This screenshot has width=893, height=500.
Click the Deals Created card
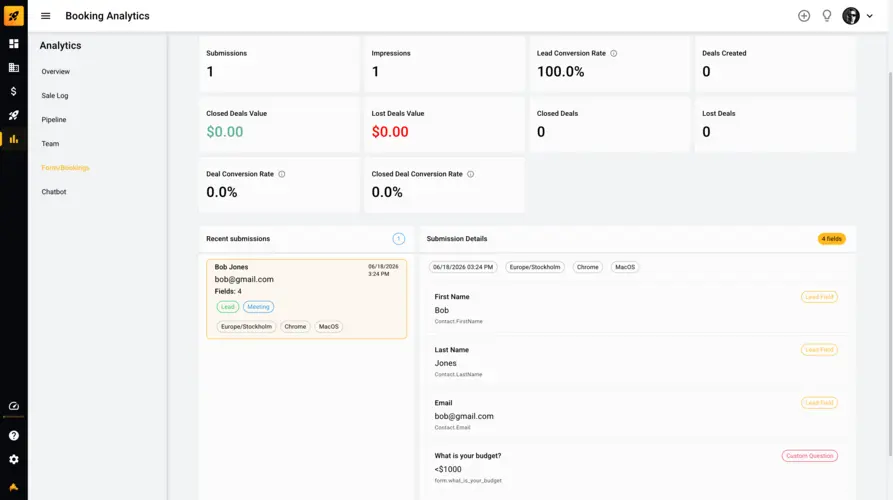(775, 64)
